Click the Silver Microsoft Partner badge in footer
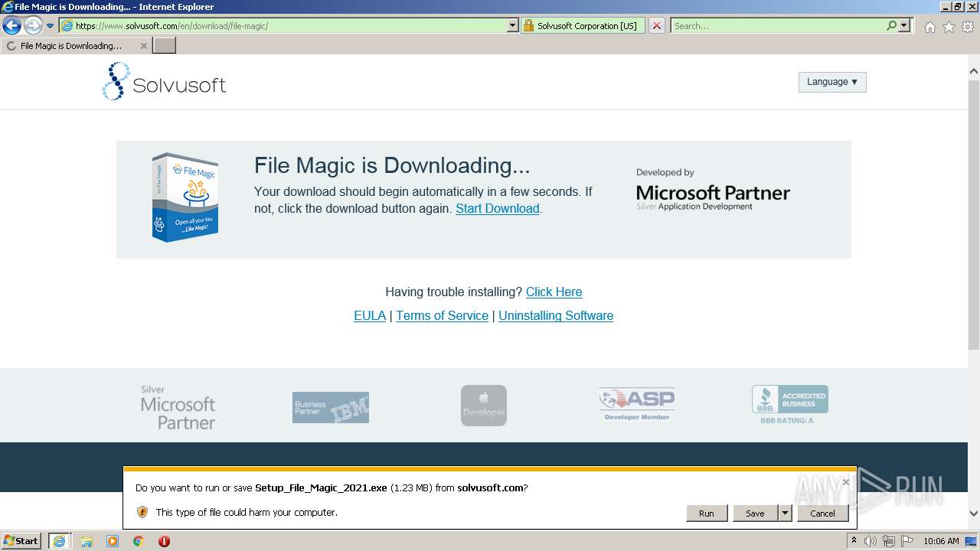The height and width of the screenshot is (551, 980). pyautogui.click(x=178, y=407)
